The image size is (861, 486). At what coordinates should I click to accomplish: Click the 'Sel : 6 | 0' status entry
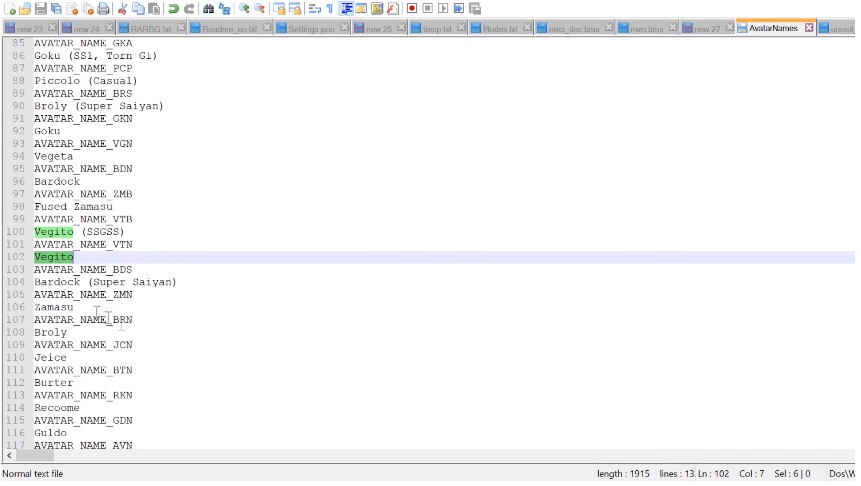point(792,474)
